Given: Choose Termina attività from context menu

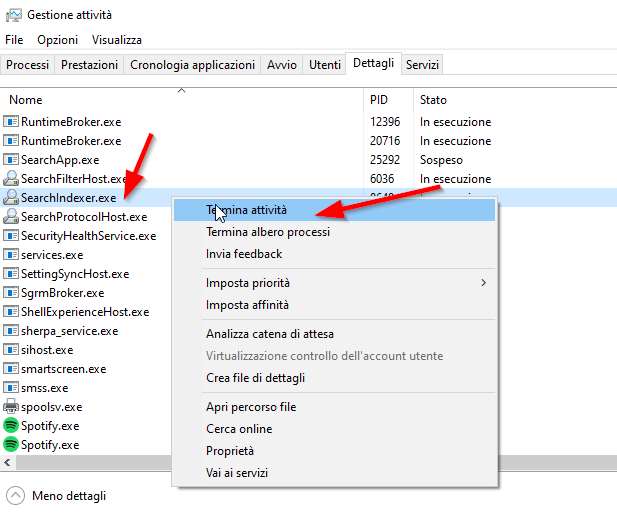Looking at the screenshot, I should [246, 210].
